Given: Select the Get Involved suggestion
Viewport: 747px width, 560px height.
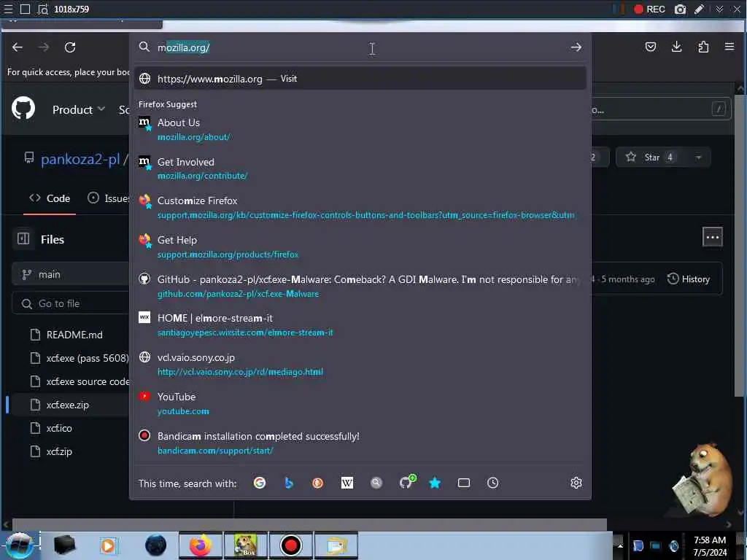Looking at the screenshot, I should [x=360, y=168].
